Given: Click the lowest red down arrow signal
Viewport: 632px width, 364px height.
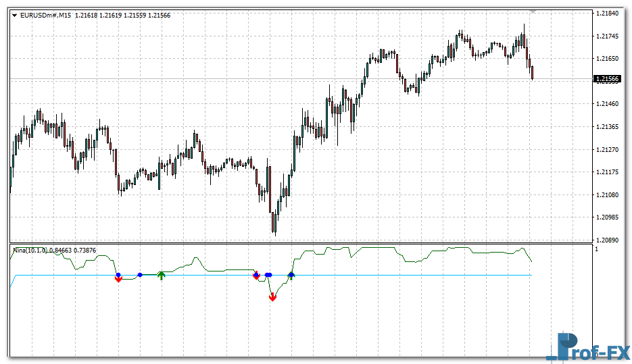Looking at the screenshot, I should 272,297.
